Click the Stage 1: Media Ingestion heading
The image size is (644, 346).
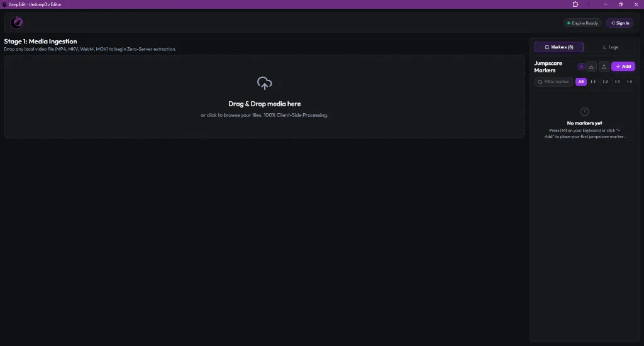[40, 41]
